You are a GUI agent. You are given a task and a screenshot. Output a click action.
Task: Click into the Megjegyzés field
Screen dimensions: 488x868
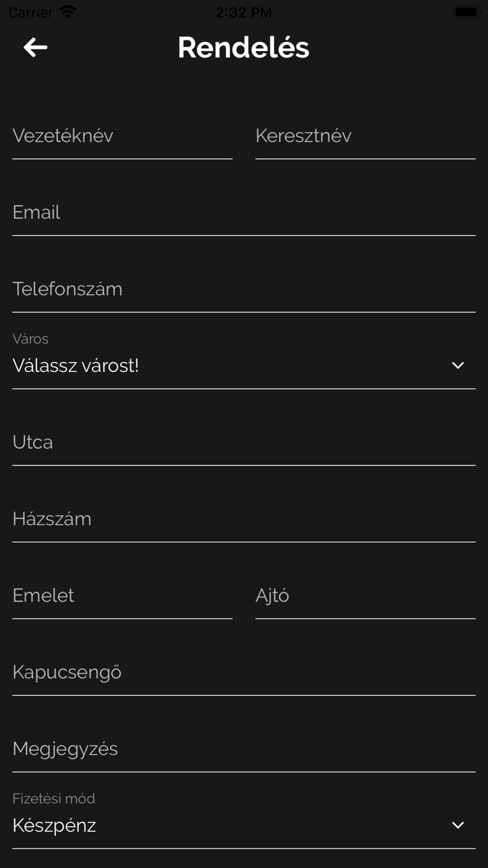[x=243, y=749]
